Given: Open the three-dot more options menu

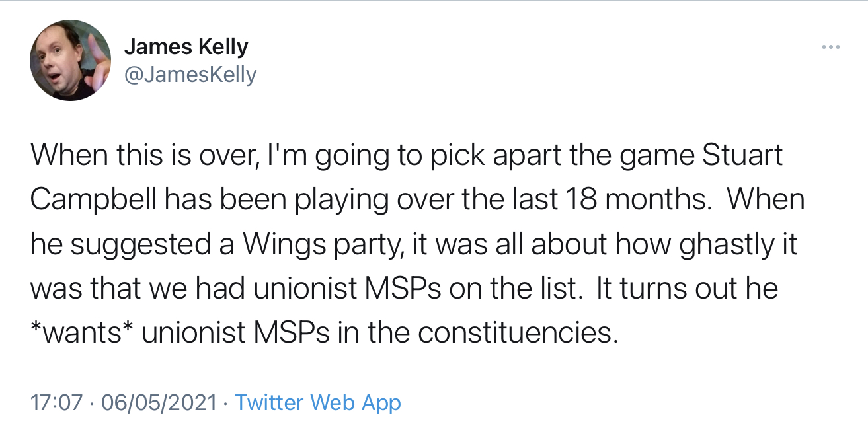Looking at the screenshot, I should (830, 47).
